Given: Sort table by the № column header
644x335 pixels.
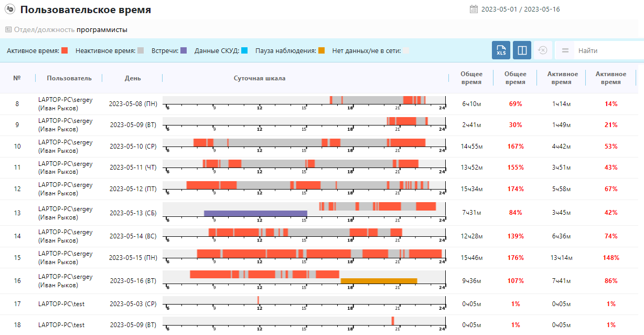Looking at the screenshot, I should 17,78.
